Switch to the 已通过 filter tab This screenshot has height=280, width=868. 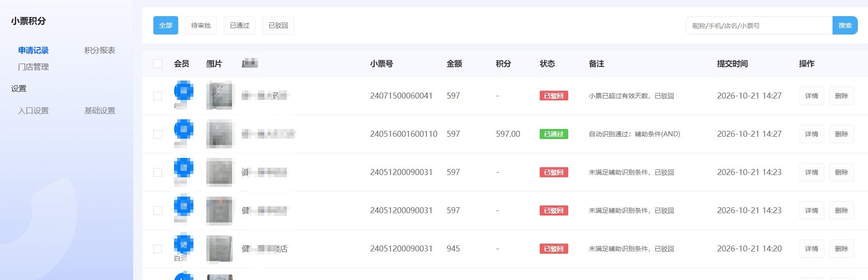click(239, 25)
